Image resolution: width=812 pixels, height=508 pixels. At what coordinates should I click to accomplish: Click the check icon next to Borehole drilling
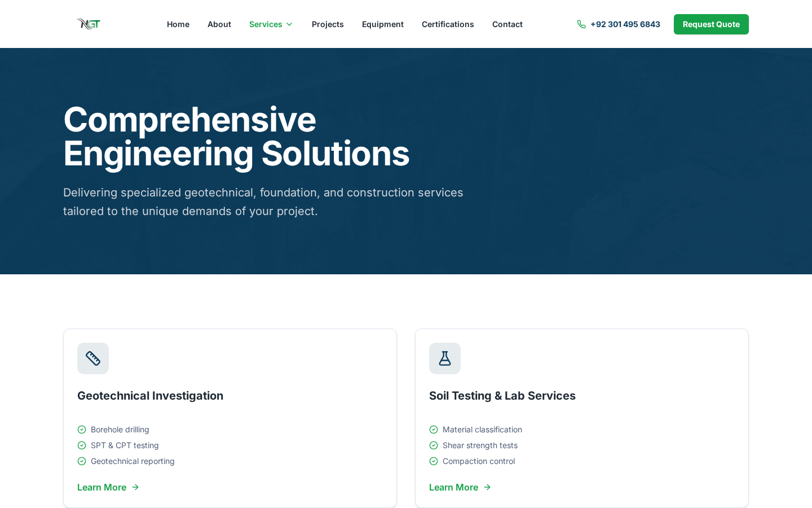point(82,430)
